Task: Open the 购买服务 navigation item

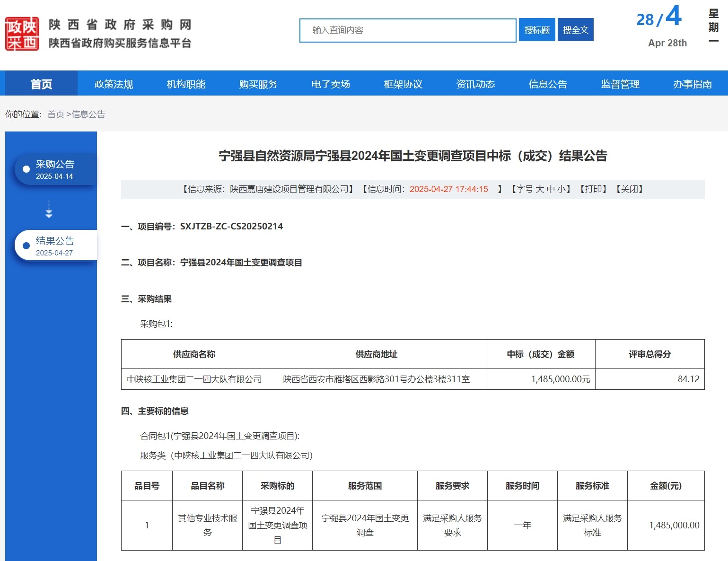Action: click(x=258, y=84)
